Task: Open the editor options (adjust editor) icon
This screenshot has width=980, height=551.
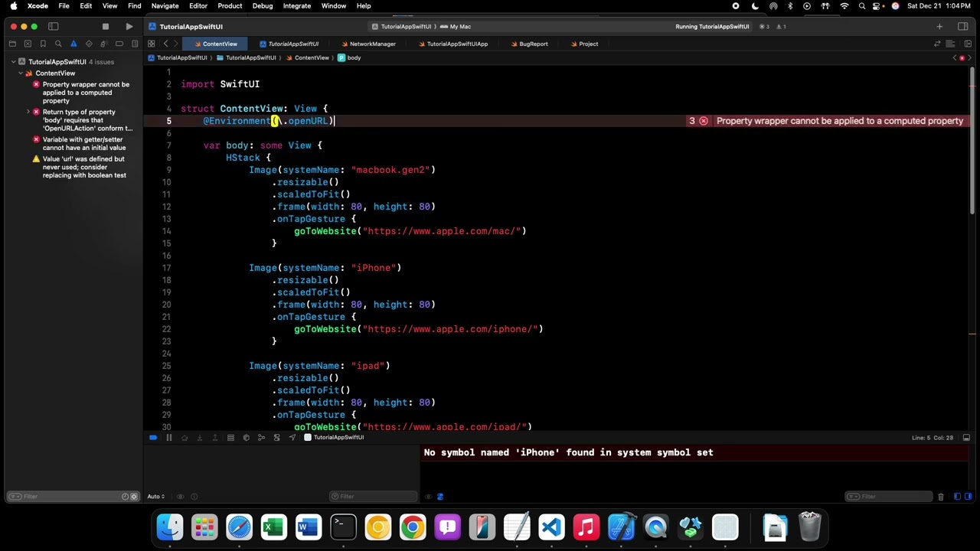Action: click(952, 44)
